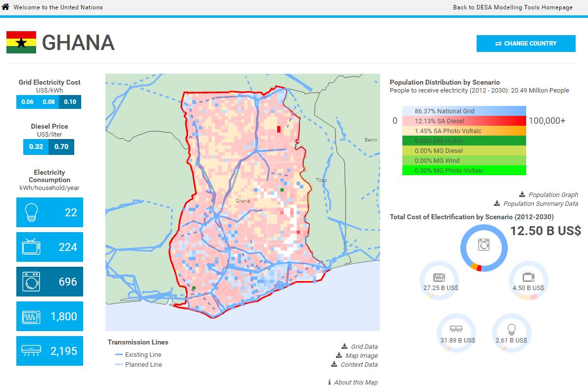Choose the washing machine consumption tile
Image resolution: width=588 pixels, height=391 pixels.
tap(49, 282)
